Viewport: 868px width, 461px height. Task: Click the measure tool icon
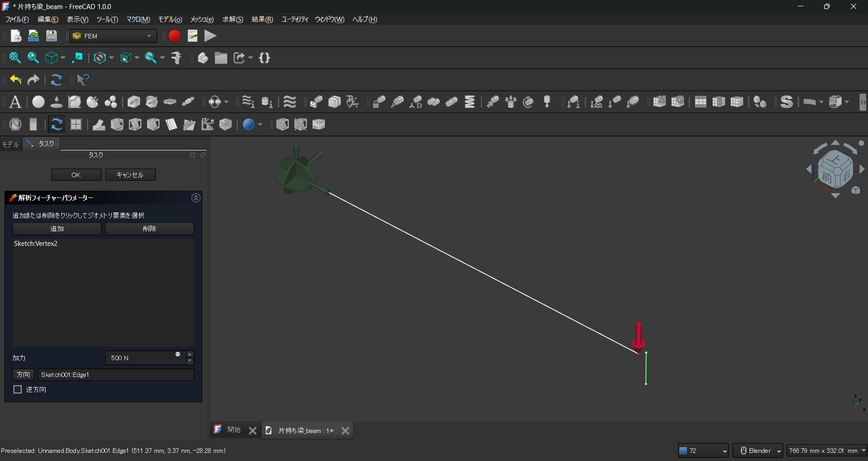[176, 58]
